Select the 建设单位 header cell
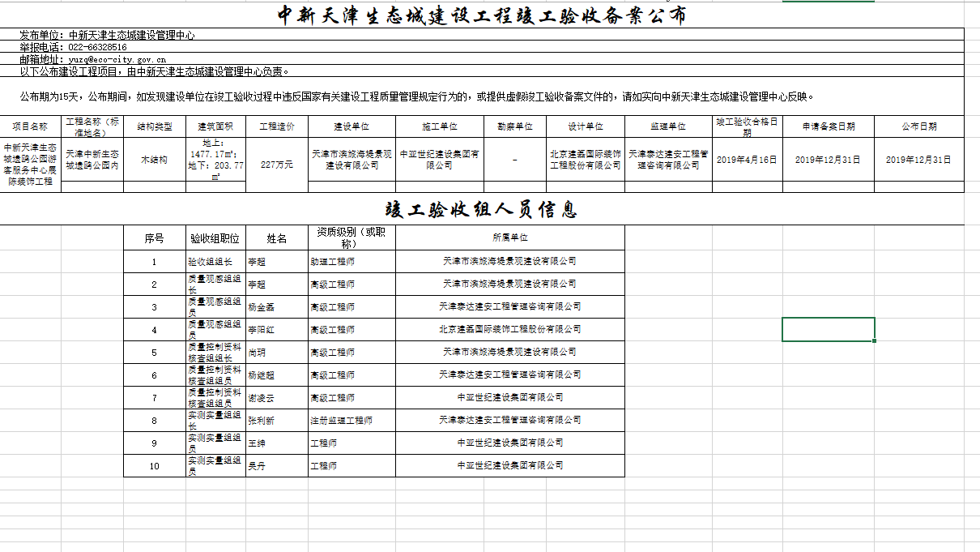The width and height of the screenshot is (980, 552). 352,126
